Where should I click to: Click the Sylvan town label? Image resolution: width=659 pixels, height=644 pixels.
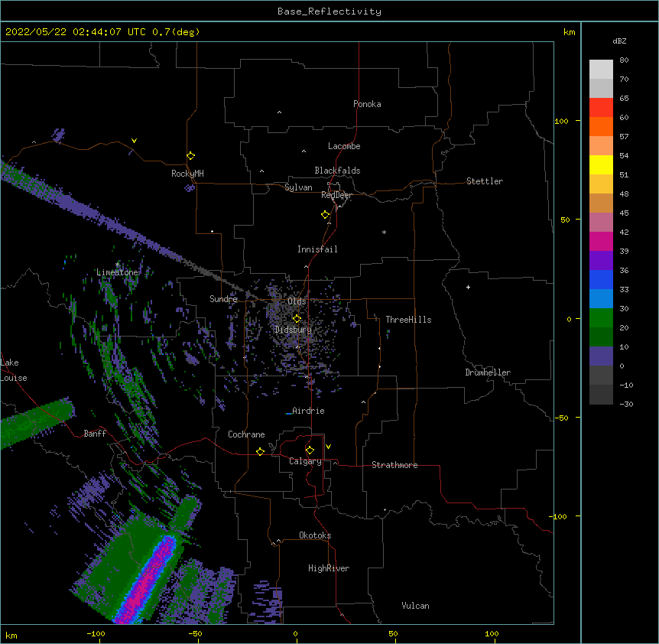298,187
